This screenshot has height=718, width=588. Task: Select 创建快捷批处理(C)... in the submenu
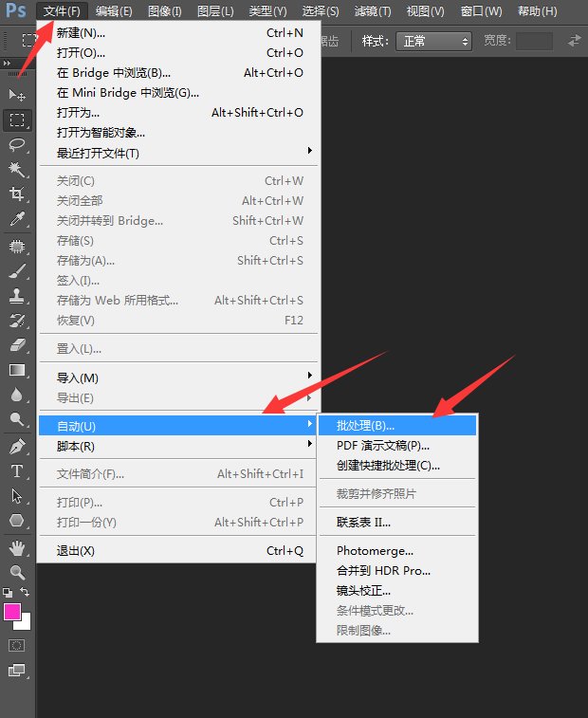[x=397, y=466]
